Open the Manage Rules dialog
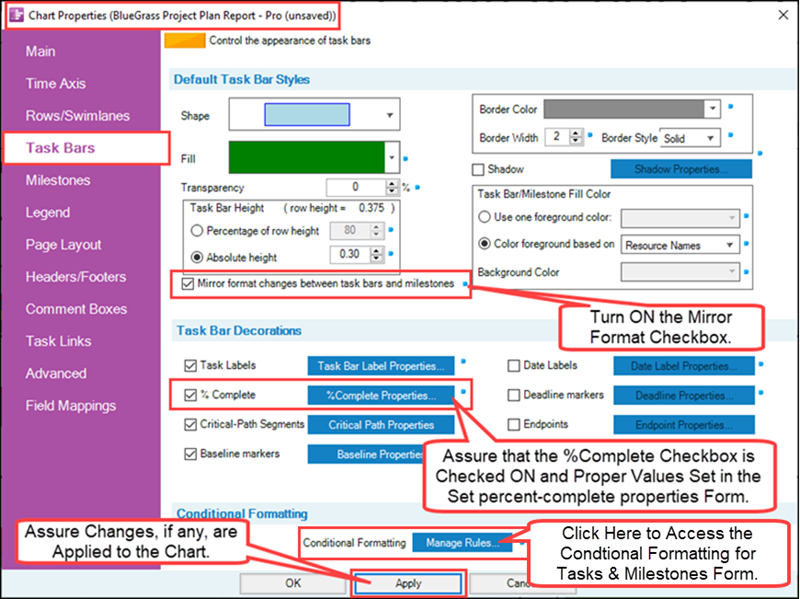Screen dimensions: 800x599 point(461,544)
